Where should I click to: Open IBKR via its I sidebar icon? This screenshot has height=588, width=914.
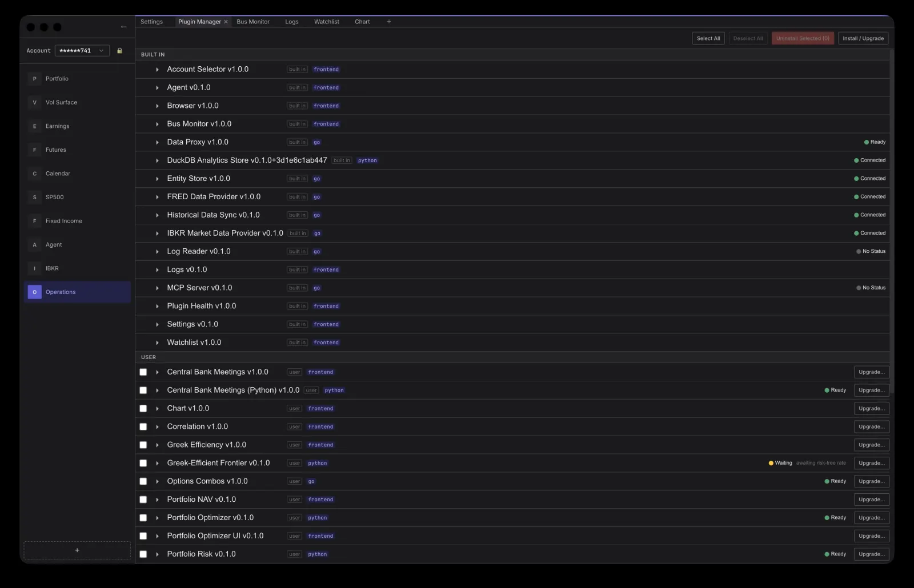click(34, 268)
